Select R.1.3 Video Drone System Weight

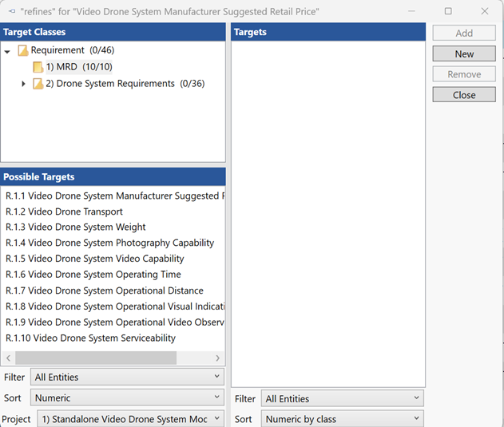click(x=76, y=227)
